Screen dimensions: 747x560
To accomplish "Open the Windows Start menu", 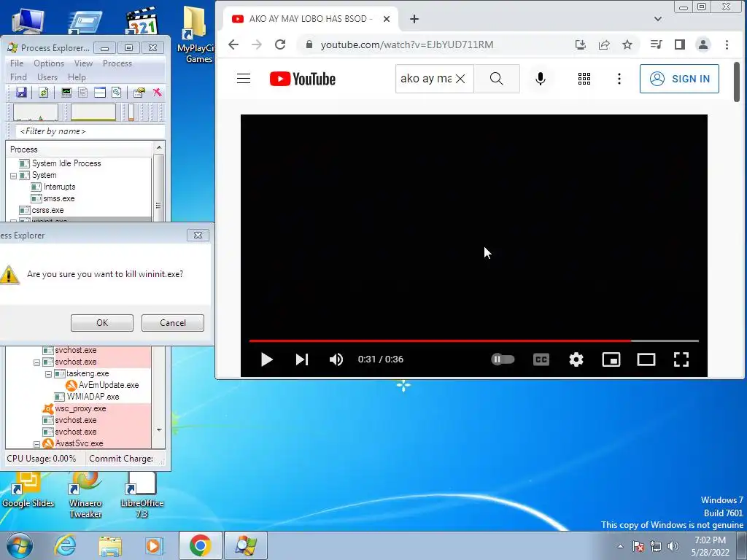I will click(x=20, y=545).
